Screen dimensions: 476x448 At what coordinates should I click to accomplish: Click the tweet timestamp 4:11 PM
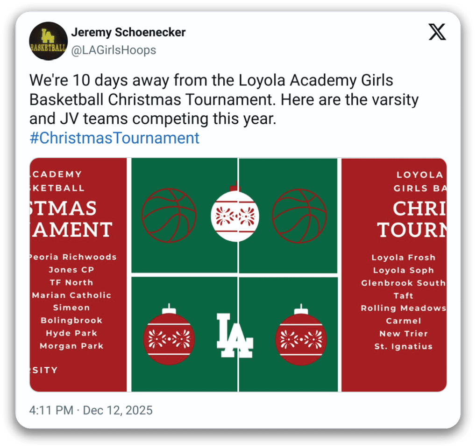51,410
